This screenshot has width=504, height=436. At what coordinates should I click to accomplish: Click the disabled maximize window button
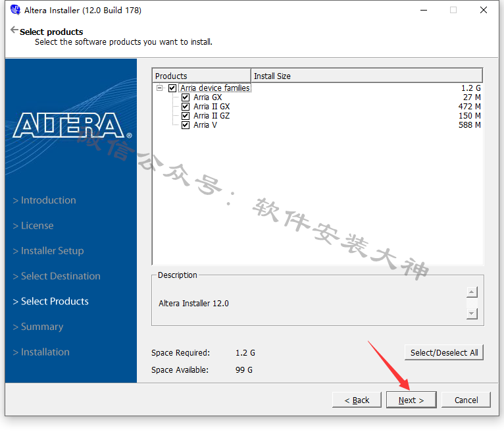pos(453,11)
